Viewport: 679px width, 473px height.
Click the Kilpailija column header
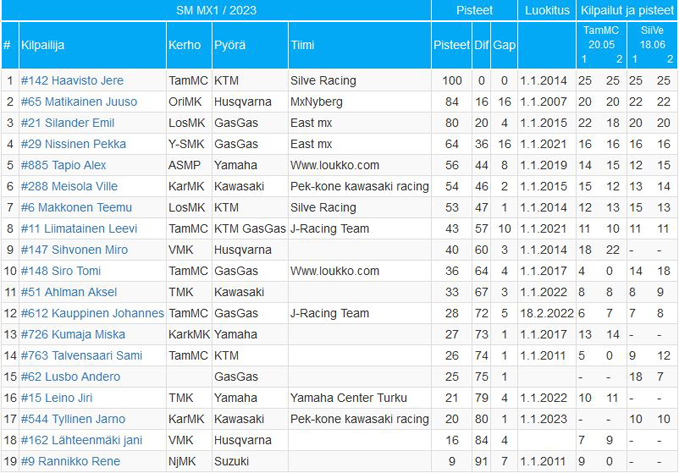43,45
